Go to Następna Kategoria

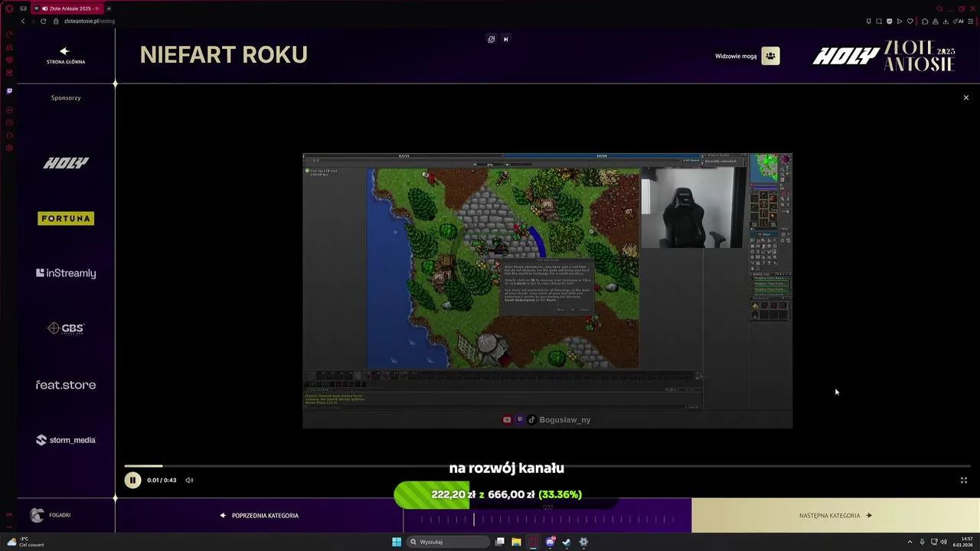[x=835, y=515]
